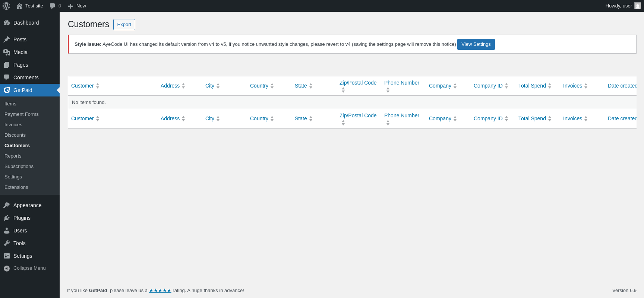Click the Plugins plug icon
This screenshot has height=298, width=644.
point(7,218)
